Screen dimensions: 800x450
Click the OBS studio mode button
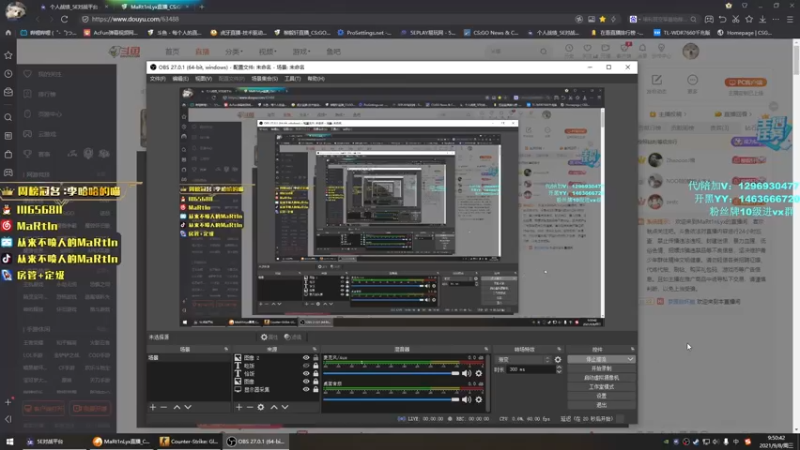(x=602, y=387)
